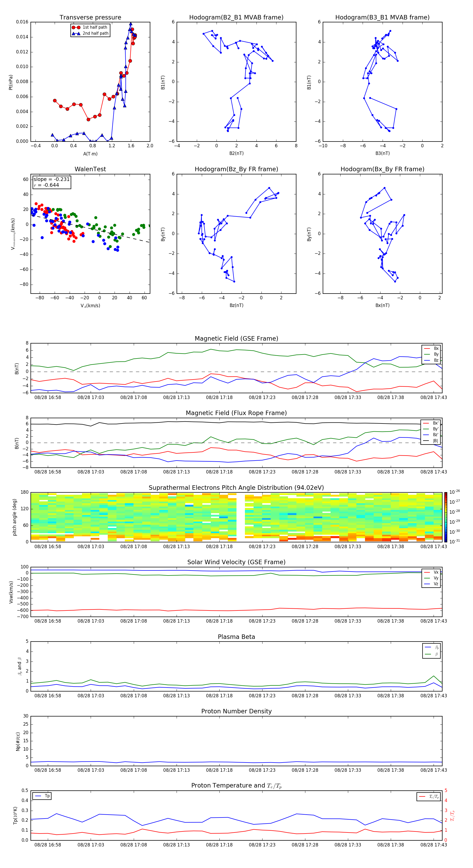Click the 'Magnetic Field (Flux Rope Frame)' title
Image resolution: width=473 pixels, height=868 pixels.
click(236, 413)
